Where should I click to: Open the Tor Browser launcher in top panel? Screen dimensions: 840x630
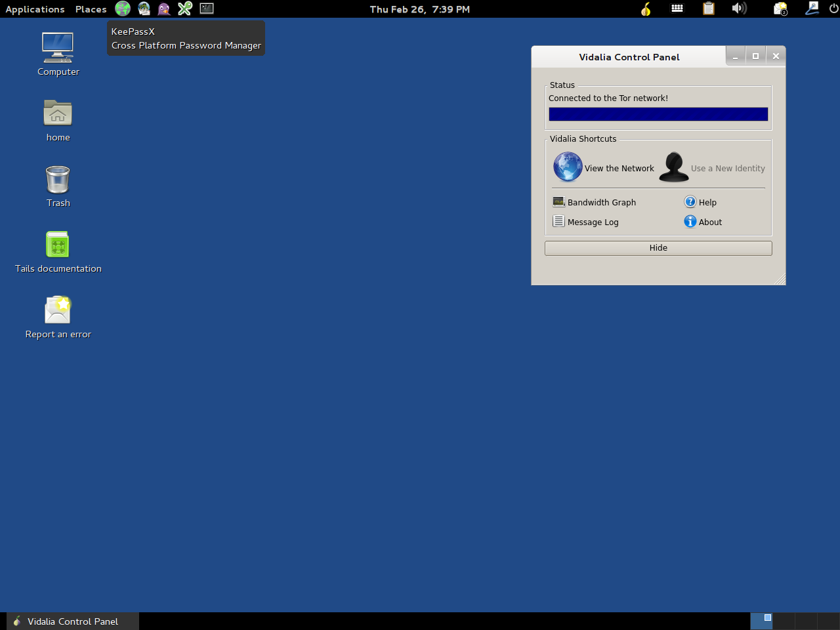point(123,9)
